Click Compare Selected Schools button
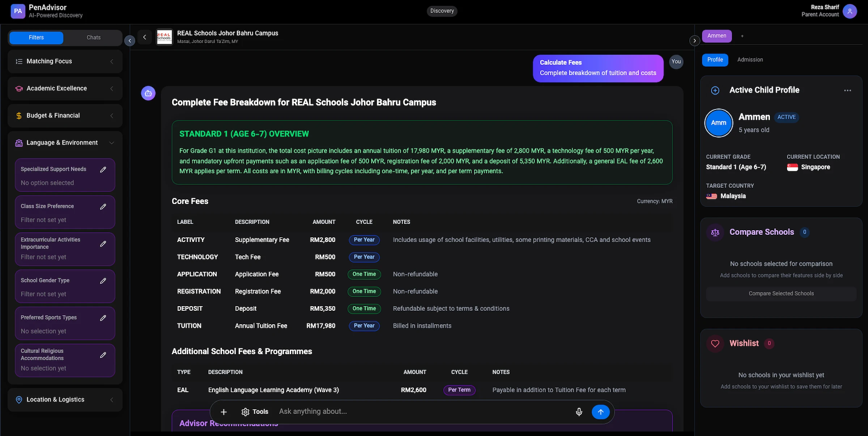Viewport: 868px width, 436px height. (781, 293)
